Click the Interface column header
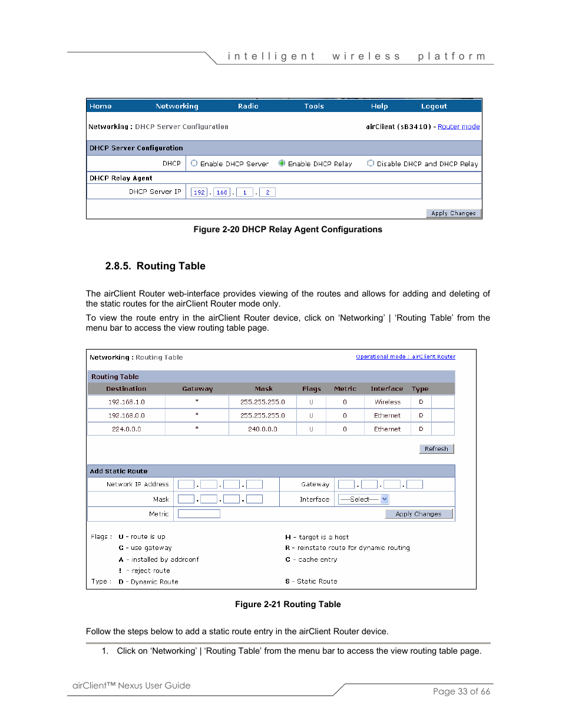This screenshot has height=728, width=562. (x=387, y=389)
